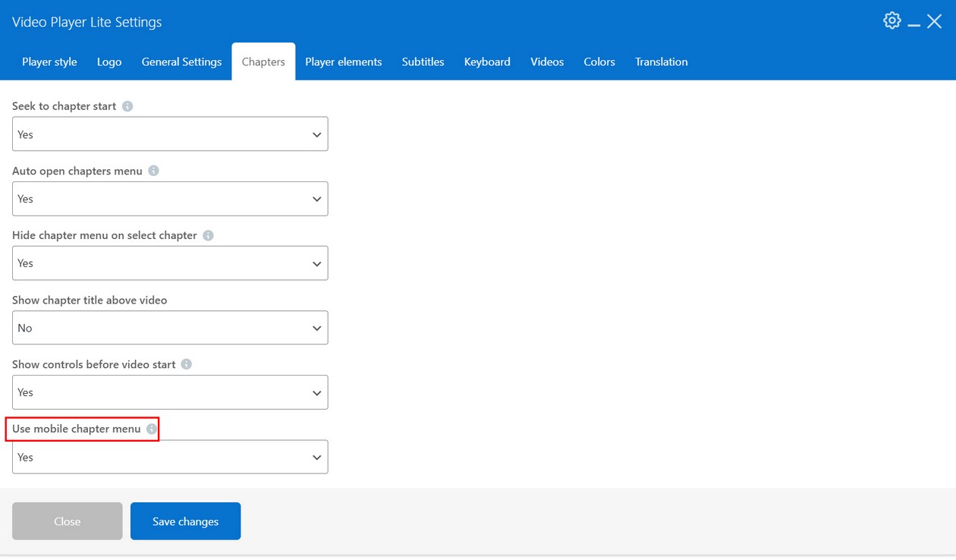Screen dimensions: 956x560
Task: Open the Seek to chapter start dropdown
Action: (x=170, y=134)
